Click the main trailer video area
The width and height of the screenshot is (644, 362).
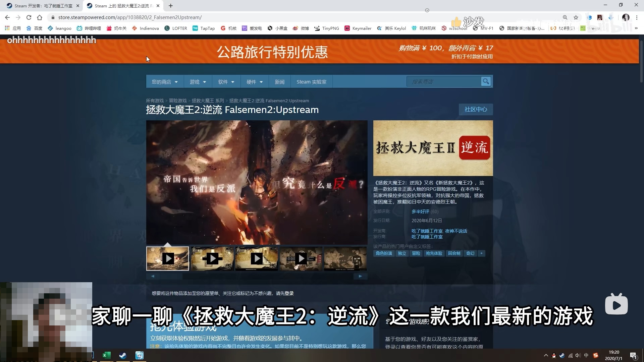(257, 182)
